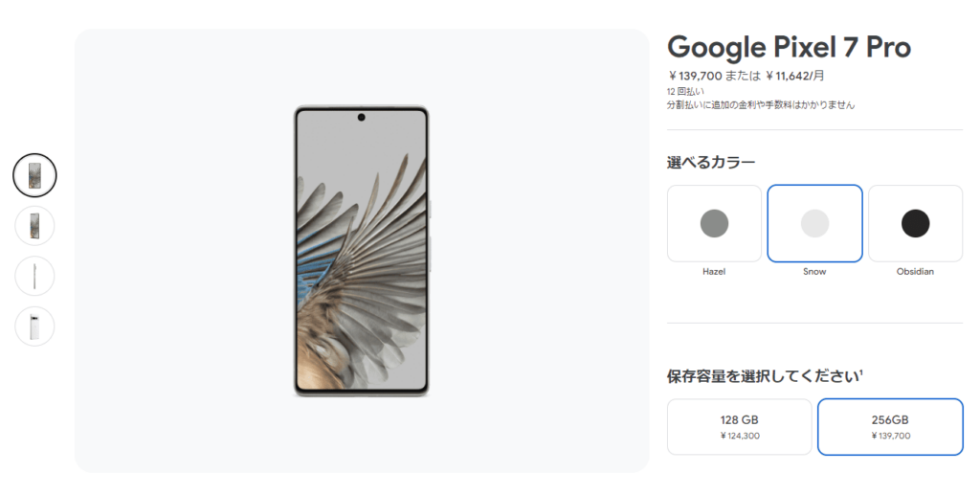Image resolution: width=980 pixels, height=495 pixels.
Task: Click the Obsidian text label
Action: coord(915,271)
